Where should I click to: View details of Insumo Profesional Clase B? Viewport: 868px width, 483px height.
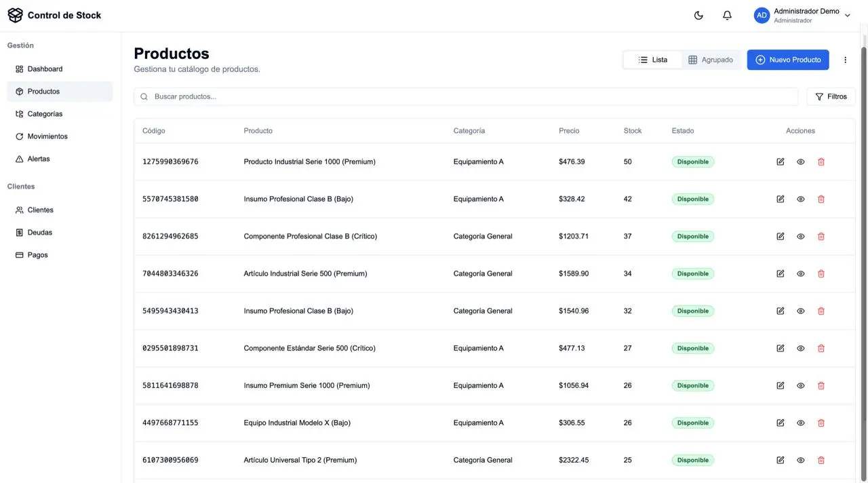pyautogui.click(x=800, y=199)
